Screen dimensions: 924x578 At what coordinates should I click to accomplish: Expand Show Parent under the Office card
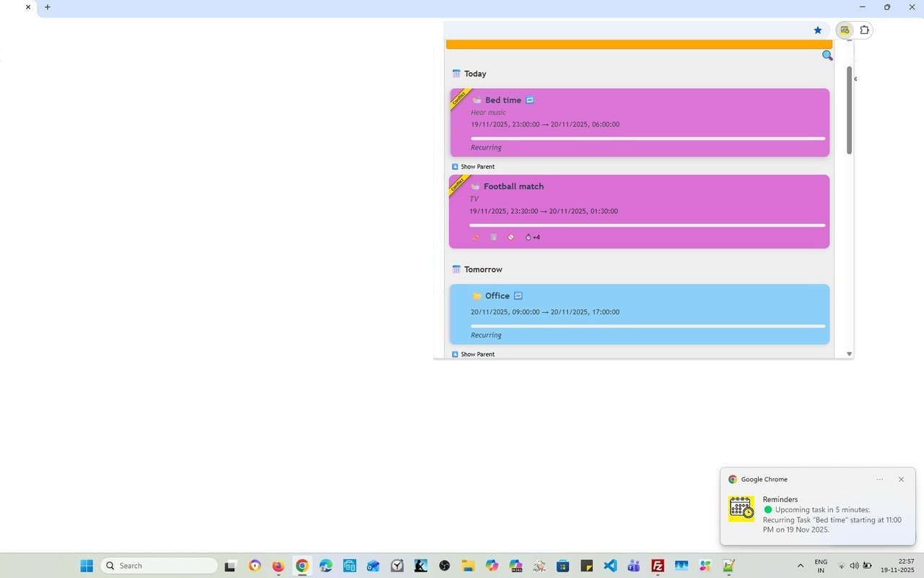coord(473,355)
